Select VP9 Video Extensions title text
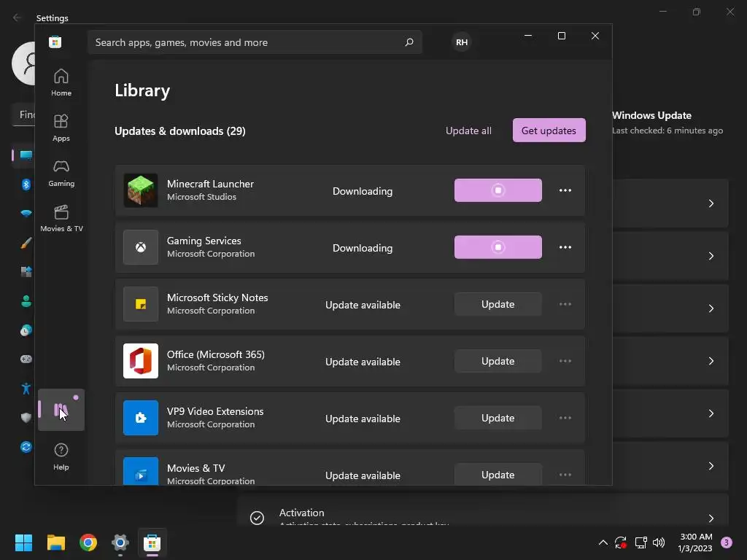This screenshot has height=560, width=747. point(215,411)
